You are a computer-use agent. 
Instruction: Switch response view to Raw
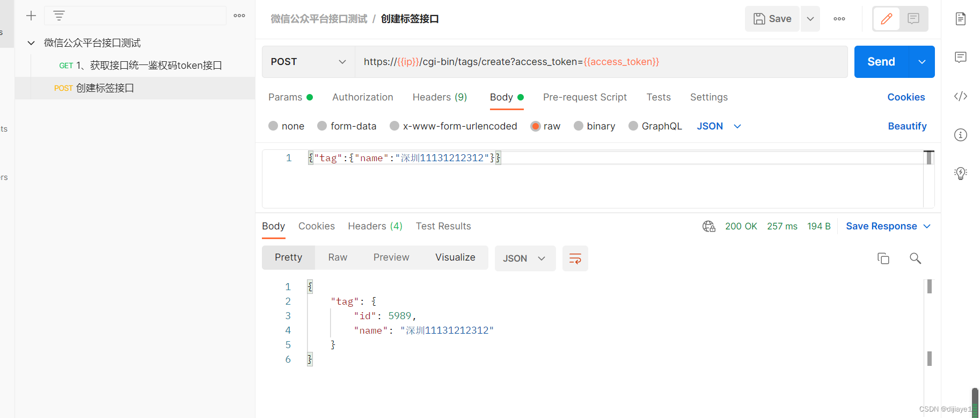338,257
